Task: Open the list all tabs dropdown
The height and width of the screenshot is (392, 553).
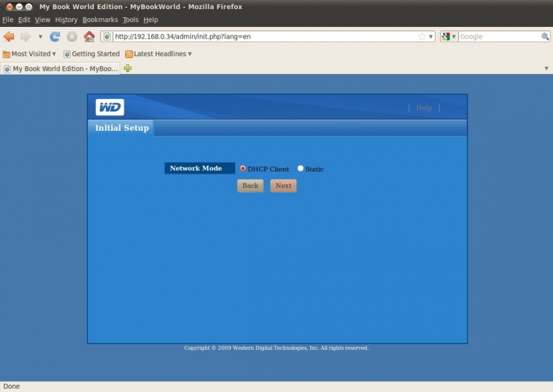Action: tap(546, 68)
